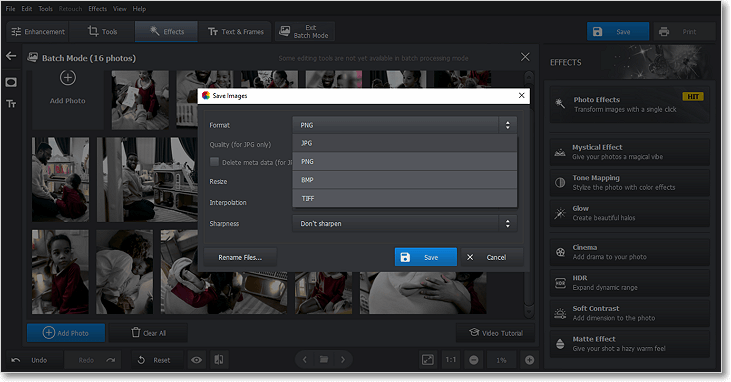Click the Print button

683,32
